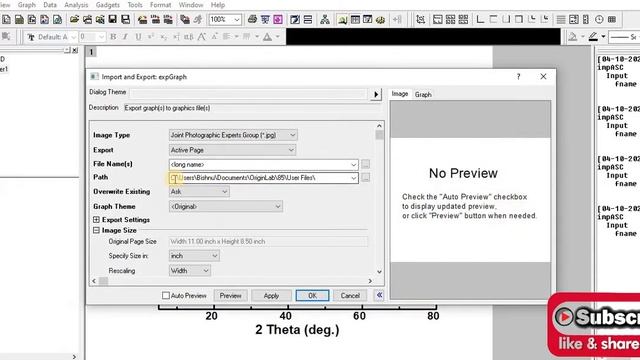Screen dimensions: 640x360
Task: Click the Preview button
Action: [231, 296]
